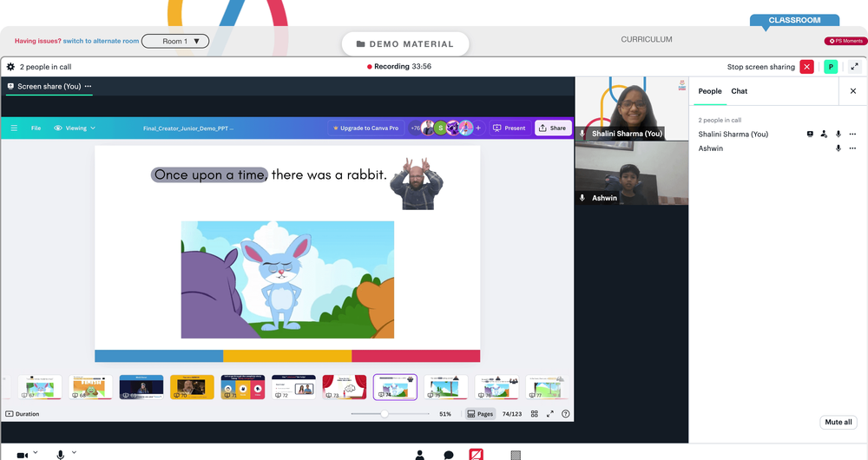868x460 pixels.
Task: Click the red screen share icon at bottom
Action: coord(476,455)
